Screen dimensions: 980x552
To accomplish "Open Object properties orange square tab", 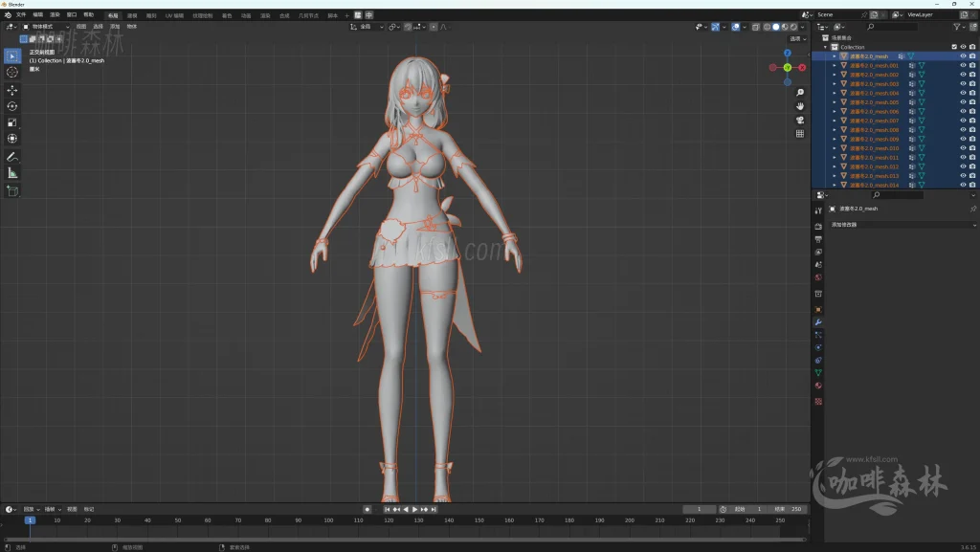I will [x=818, y=310].
